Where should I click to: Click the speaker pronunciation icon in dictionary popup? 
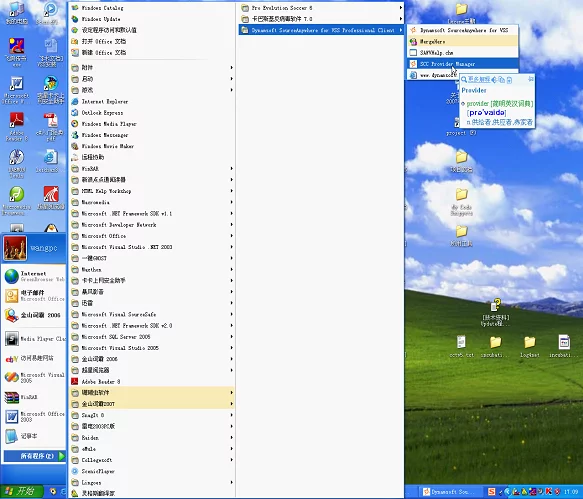tap(494, 80)
